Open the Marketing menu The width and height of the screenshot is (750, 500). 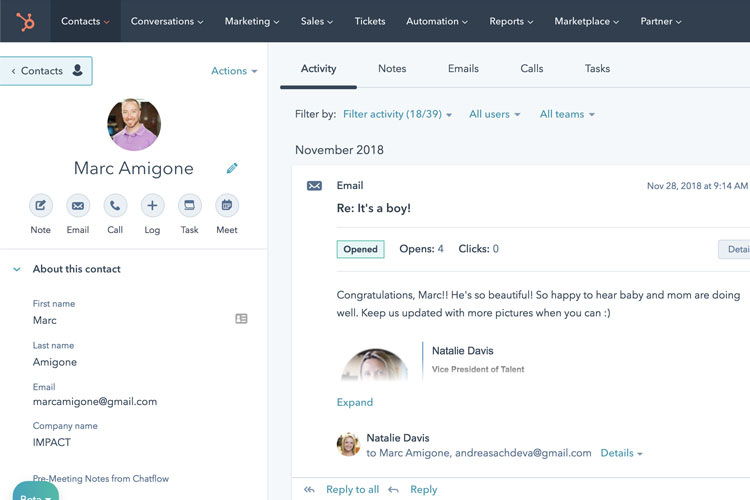pos(253,21)
